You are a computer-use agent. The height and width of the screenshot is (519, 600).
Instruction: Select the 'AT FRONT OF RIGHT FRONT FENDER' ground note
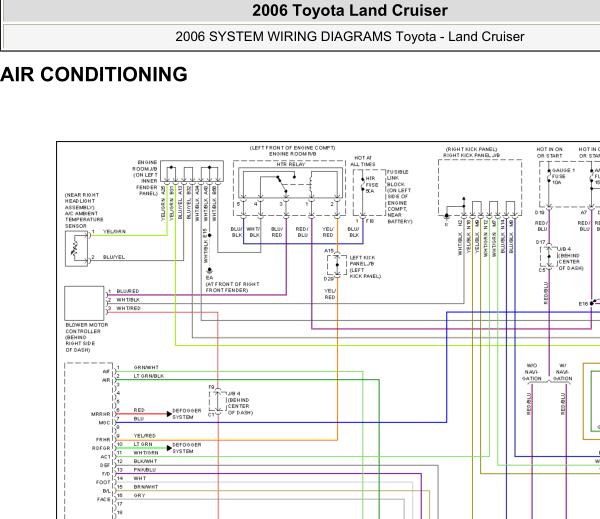point(233,287)
